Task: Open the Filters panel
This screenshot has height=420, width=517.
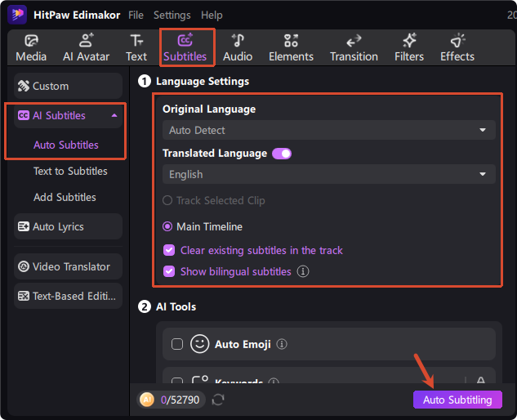Action: pyautogui.click(x=409, y=48)
